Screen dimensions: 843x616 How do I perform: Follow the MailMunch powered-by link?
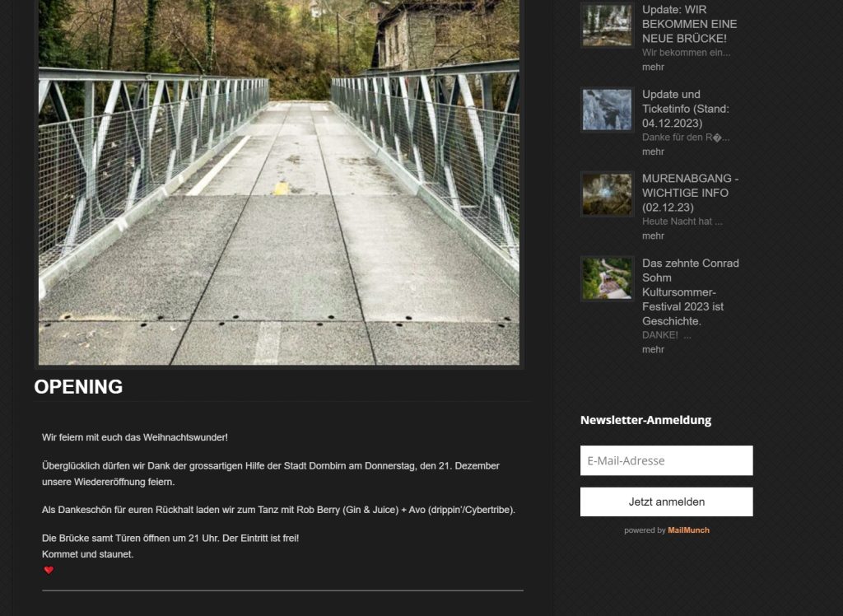tap(688, 530)
